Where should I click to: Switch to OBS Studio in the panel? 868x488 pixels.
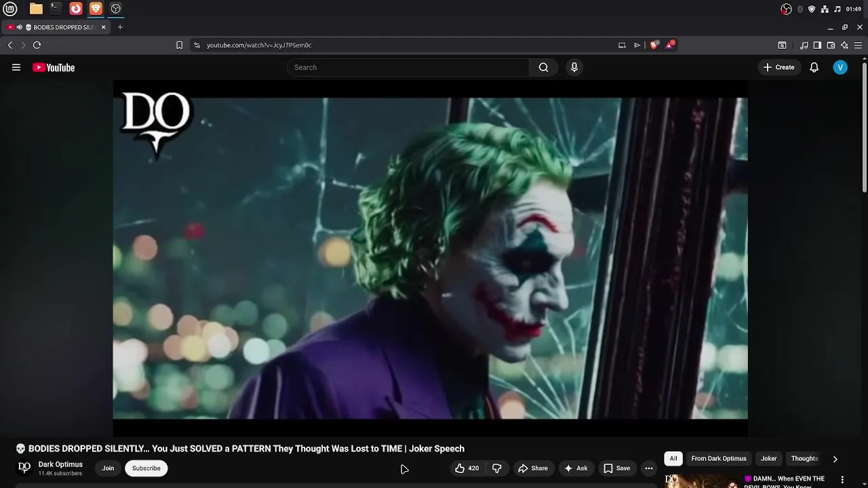coord(115,9)
